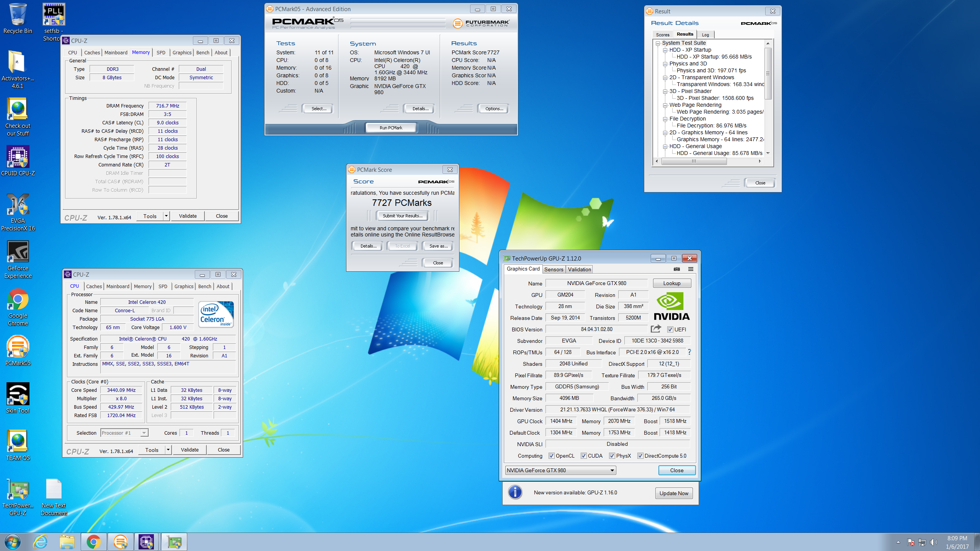Click Save as button in PCMark Score

coord(438,246)
